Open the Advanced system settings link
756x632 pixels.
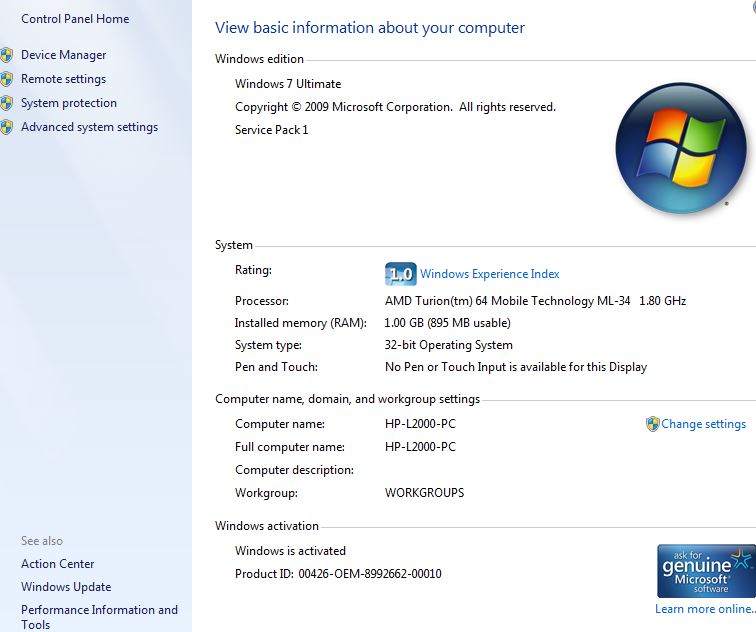89,127
